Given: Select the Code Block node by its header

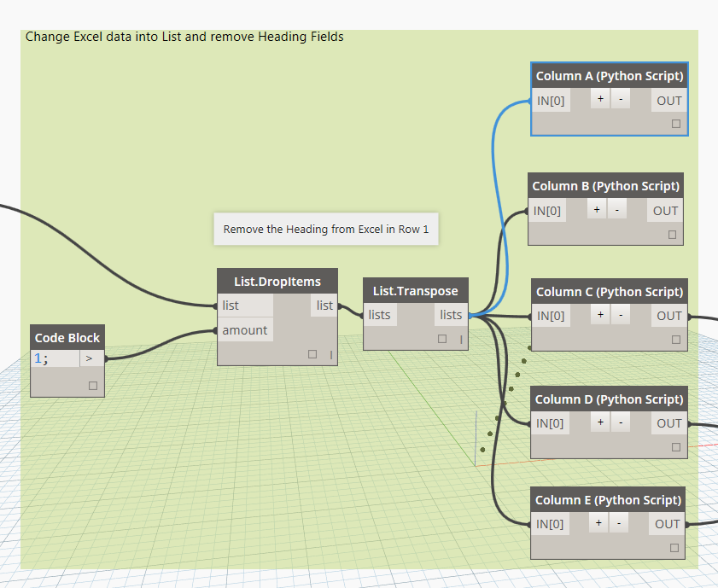Looking at the screenshot, I should [67, 337].
